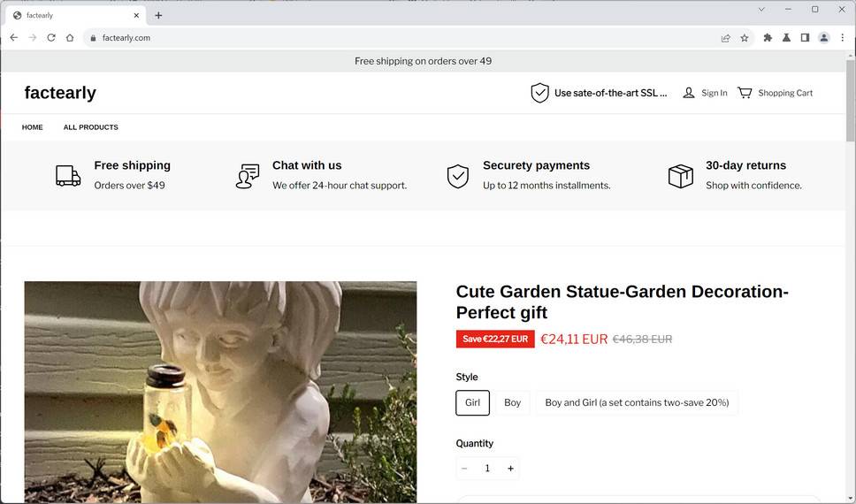Close the factearly tab
Image resolution: width=856 pixels, height=504 pixels.
pyautogui.click(x=136, y=15)
